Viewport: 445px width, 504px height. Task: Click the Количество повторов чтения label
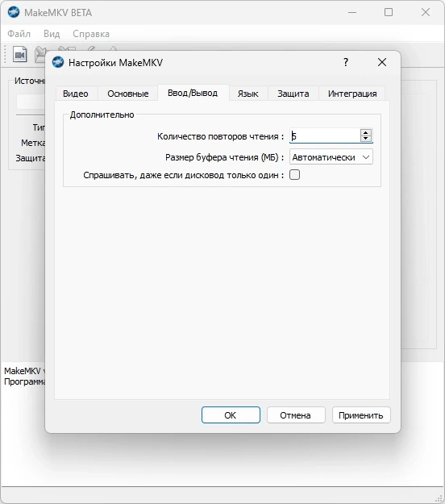[x=220, y=136]
